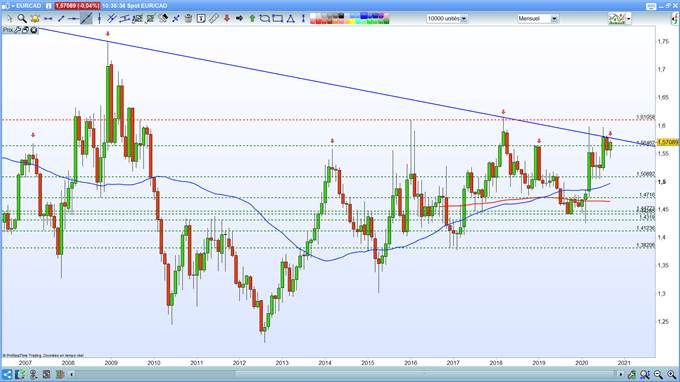Click the 1,61058 resistance level label
Screen dimensions: 680x382
646,117
